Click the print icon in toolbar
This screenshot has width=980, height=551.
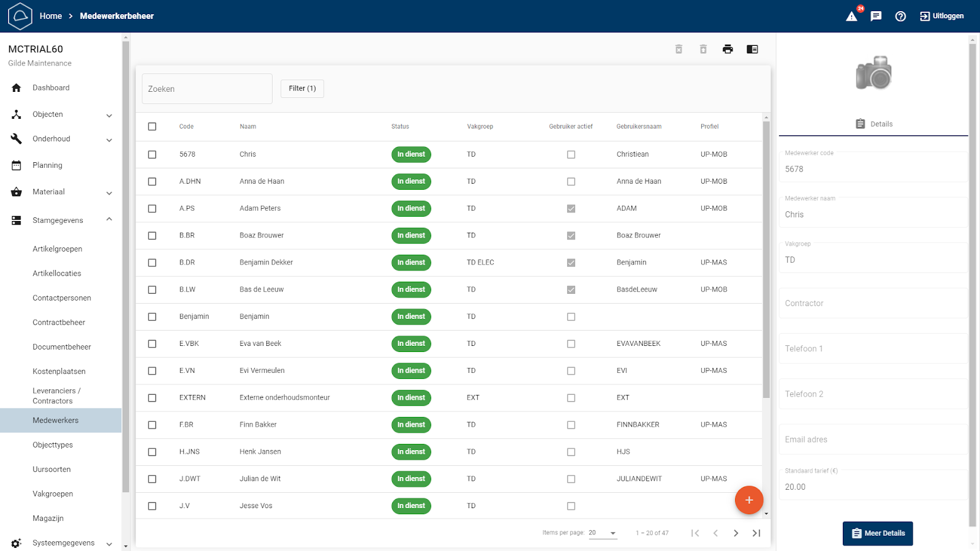(x=728, y=50)
